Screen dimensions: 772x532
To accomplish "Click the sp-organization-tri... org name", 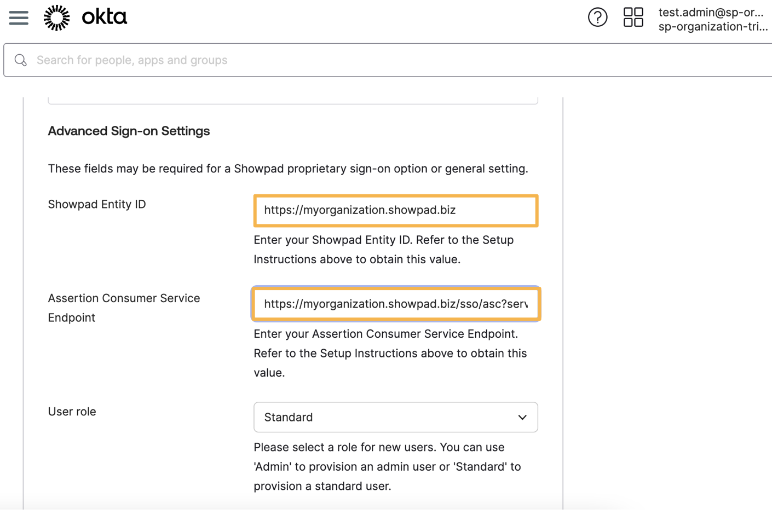I will (713, 26).
